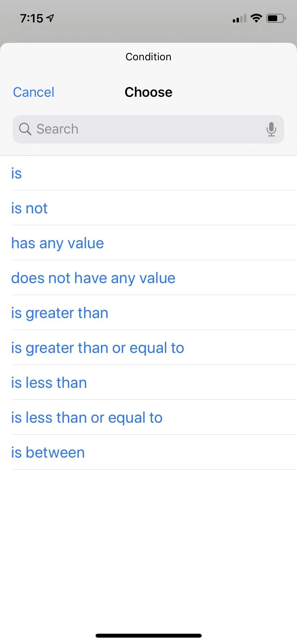Select "does not have any value"
297x644 pixels.
click(148, 278)
